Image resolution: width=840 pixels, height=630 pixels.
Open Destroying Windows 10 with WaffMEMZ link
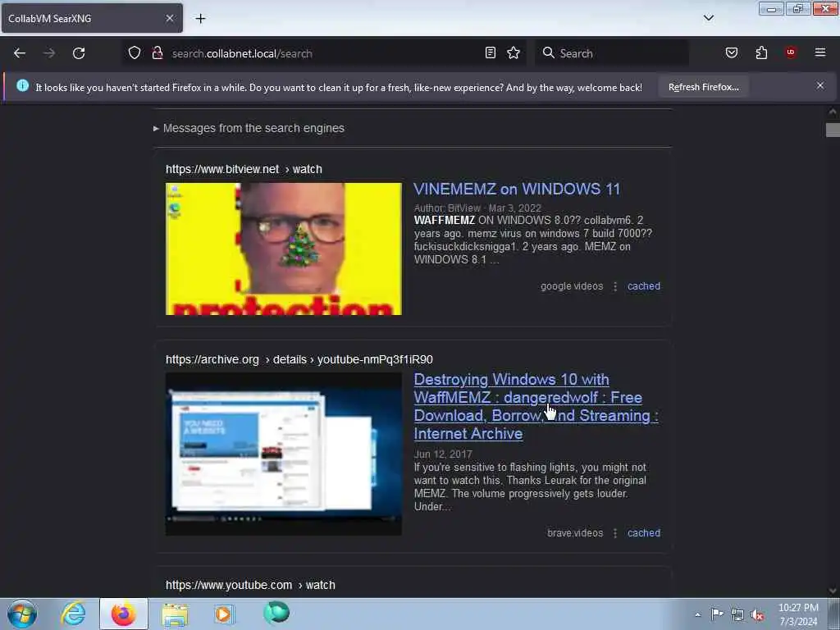(536, 406)
